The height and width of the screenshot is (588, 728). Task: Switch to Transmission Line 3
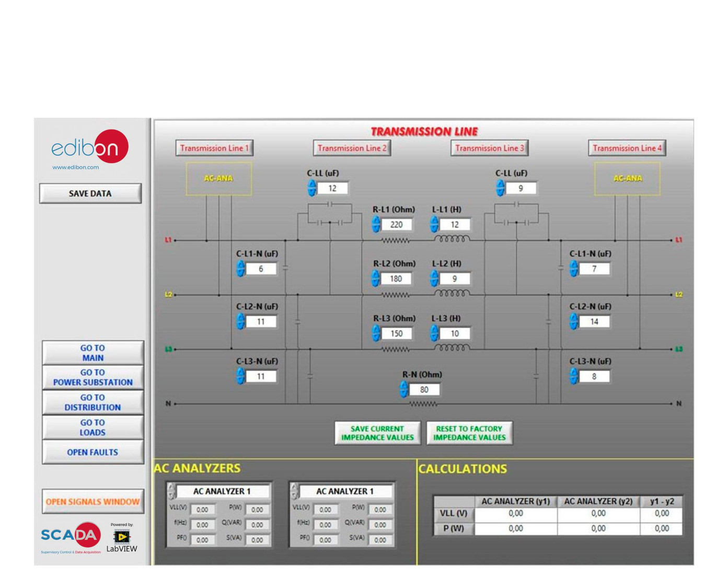489,148
